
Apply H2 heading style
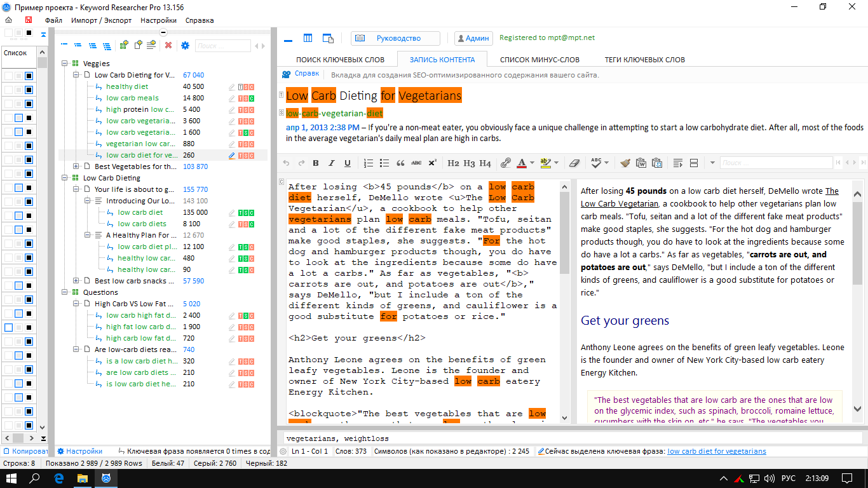pyautogui.click(x=453, y=163)
